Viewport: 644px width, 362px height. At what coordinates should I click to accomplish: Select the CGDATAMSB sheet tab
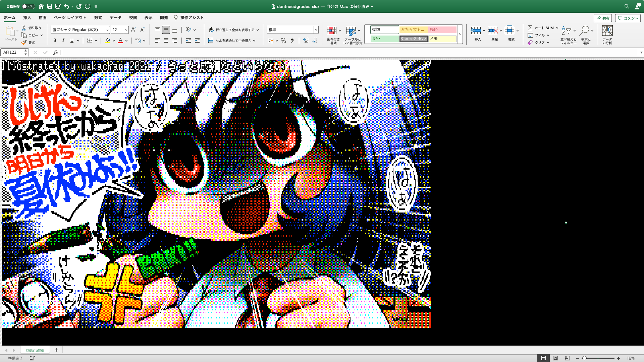tap(35, 350)
